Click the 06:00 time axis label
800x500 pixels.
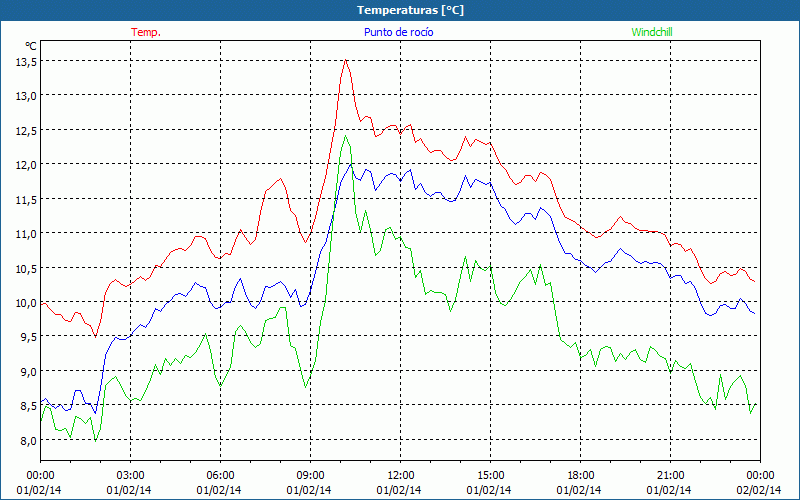(x=220, y=475)
